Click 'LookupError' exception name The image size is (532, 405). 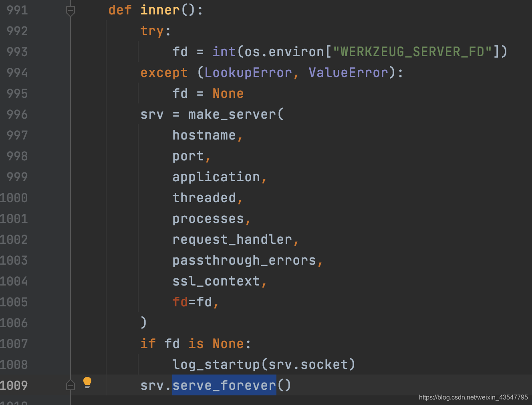pyautogui.click(x=248, y=73)
